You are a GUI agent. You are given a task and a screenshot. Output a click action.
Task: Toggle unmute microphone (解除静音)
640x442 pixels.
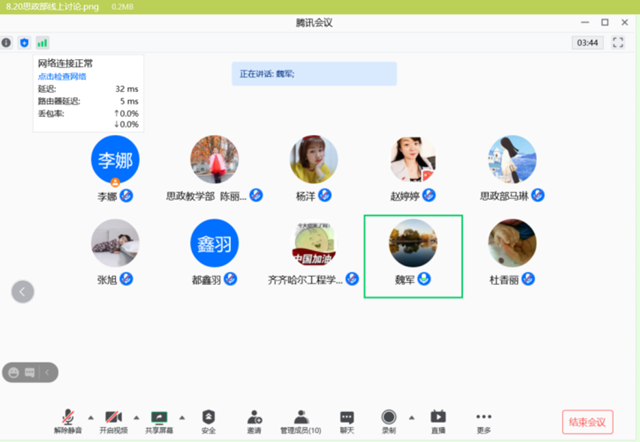[68, 419]
